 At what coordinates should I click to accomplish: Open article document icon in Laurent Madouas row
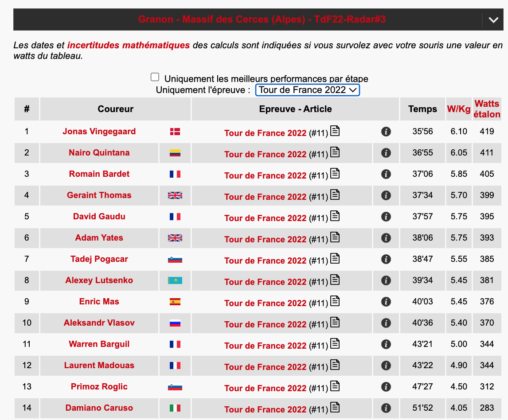tap(335, 365)
